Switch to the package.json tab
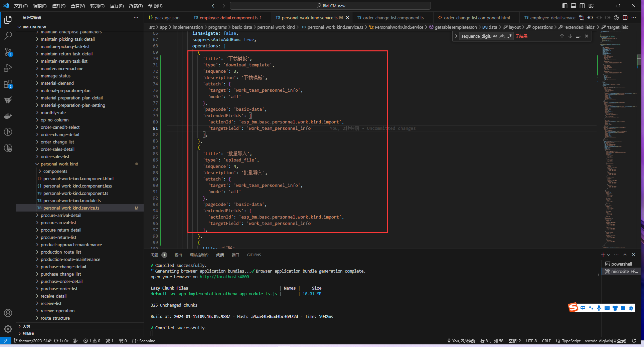 [167, 18]
